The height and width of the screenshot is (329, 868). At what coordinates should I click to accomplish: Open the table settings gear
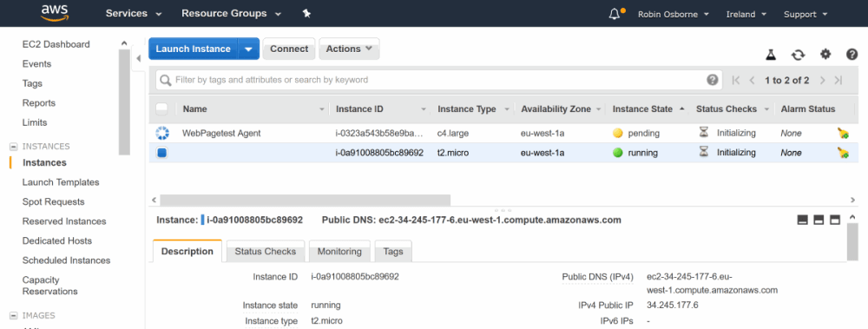coord(825,54)
